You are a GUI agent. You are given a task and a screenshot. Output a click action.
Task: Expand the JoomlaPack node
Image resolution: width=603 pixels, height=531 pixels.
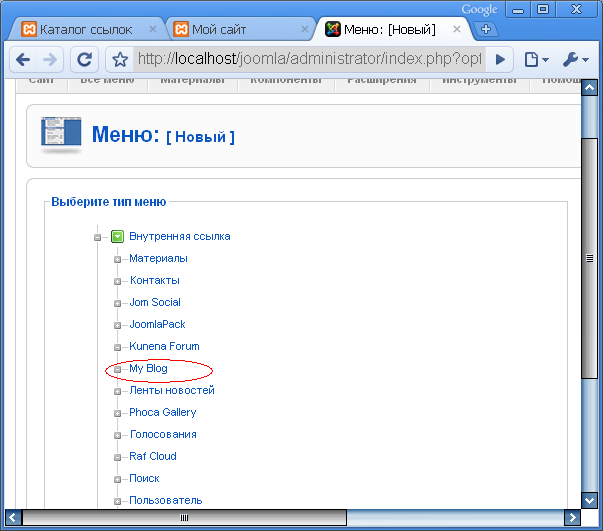[117, 325]
